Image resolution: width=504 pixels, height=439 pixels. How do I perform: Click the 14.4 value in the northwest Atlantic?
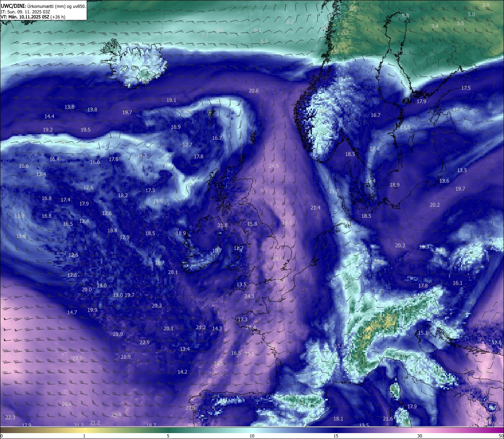pyautogui.click(x=49, y=116)
